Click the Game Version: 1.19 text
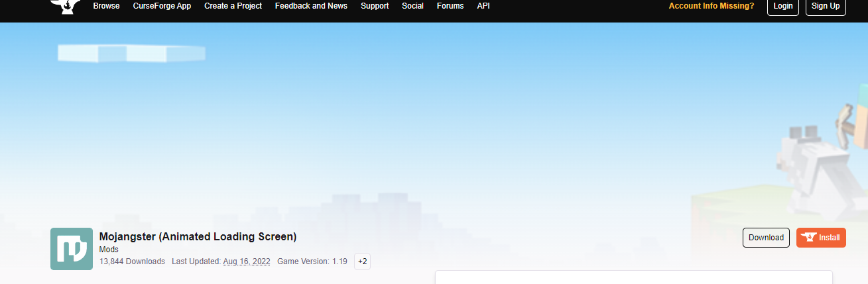The width and height of the screenshot is (868, 284). (312, 261)
